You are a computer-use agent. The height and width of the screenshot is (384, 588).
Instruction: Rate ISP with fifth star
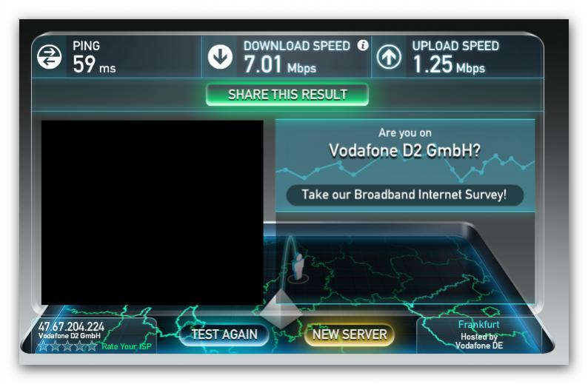point(92,346)
